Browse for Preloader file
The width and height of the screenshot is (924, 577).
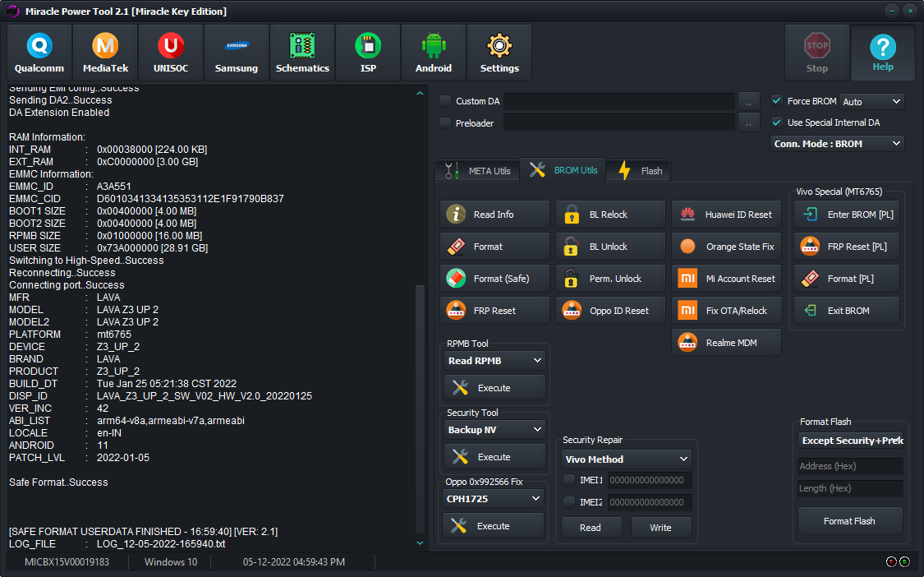click(748, 122)
